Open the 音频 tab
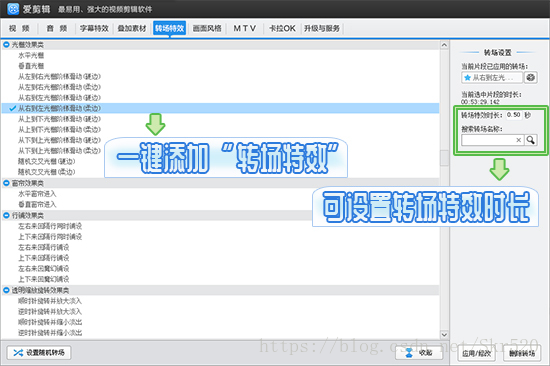The image size is (550, 366). tap(57, 28)
